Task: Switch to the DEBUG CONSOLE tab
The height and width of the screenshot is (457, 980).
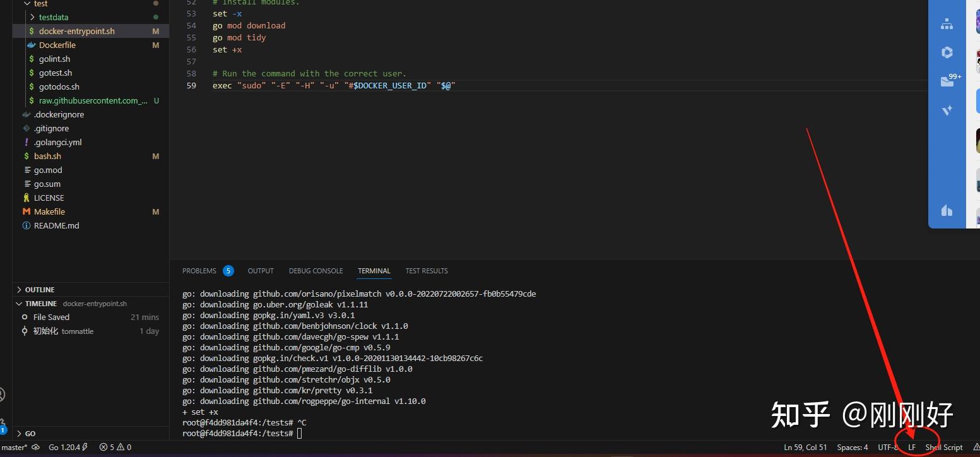Action: tap(316, 270)
